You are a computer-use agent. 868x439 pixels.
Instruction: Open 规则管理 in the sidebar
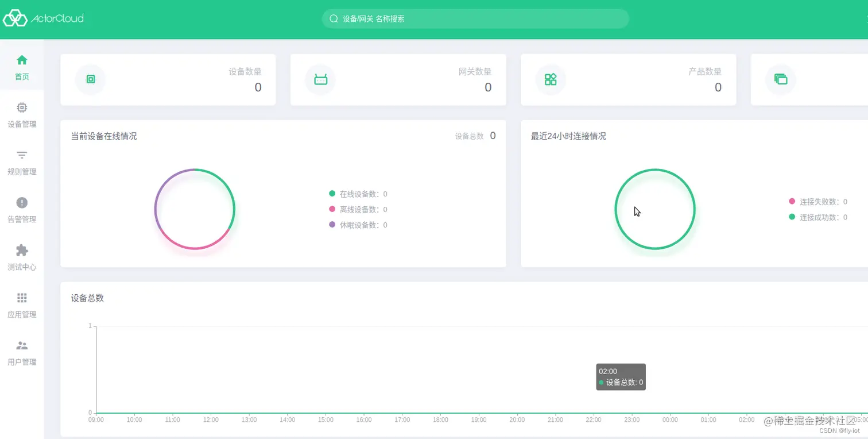coord(22,163)
